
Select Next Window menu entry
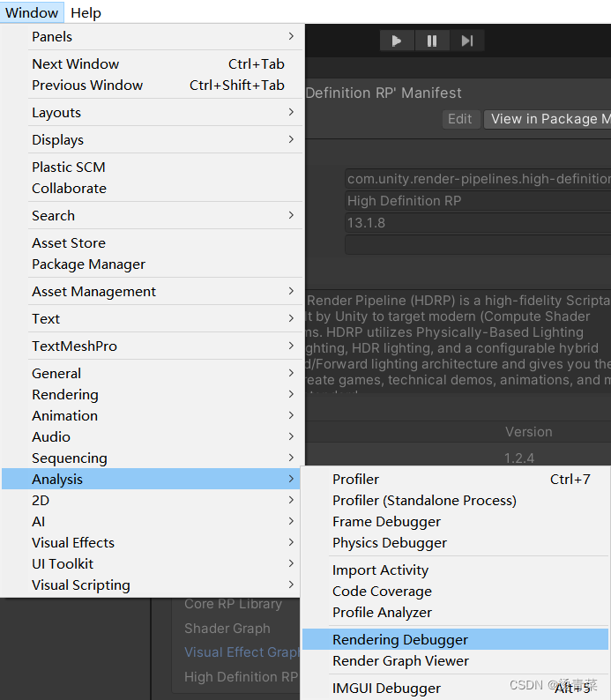pos(153,63)
